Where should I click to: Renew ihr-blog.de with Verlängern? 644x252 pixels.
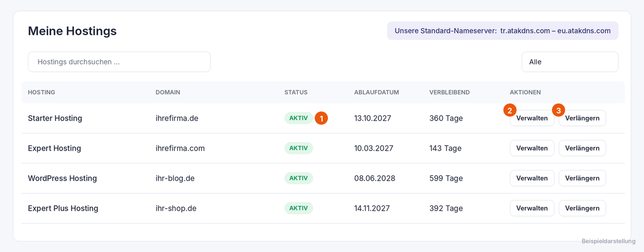click(x=582, y=178)
